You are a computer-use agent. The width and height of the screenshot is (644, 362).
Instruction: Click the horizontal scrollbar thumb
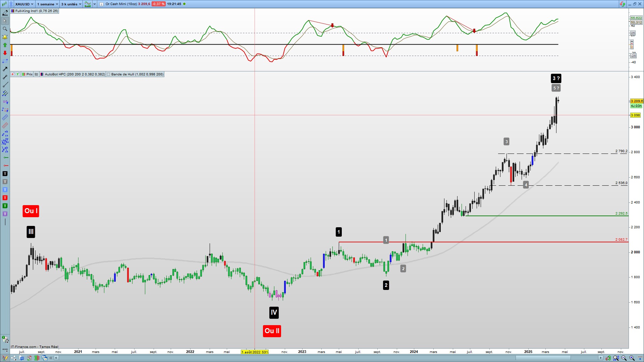(x=543, y=358)
